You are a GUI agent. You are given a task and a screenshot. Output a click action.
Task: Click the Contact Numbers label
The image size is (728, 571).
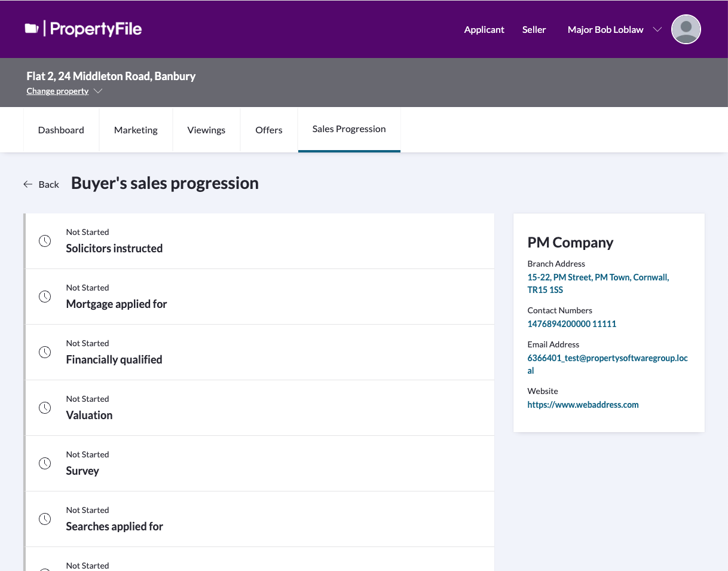click(x=559, y=310)
